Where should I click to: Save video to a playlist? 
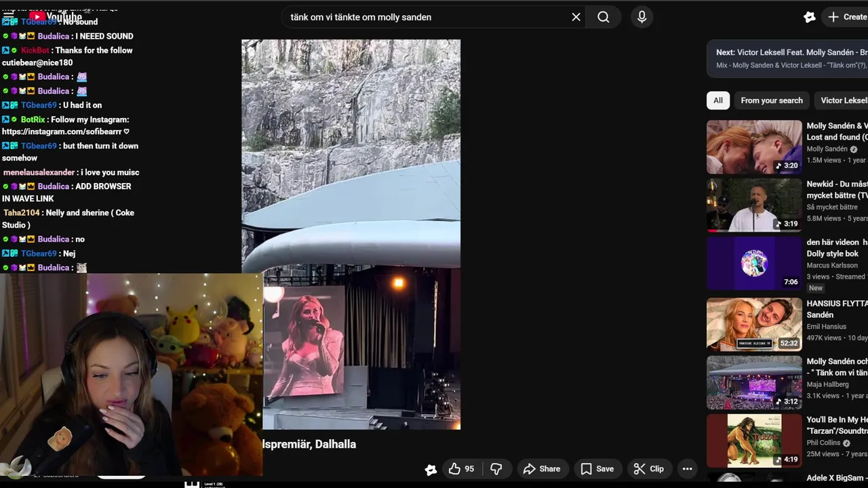597,469
